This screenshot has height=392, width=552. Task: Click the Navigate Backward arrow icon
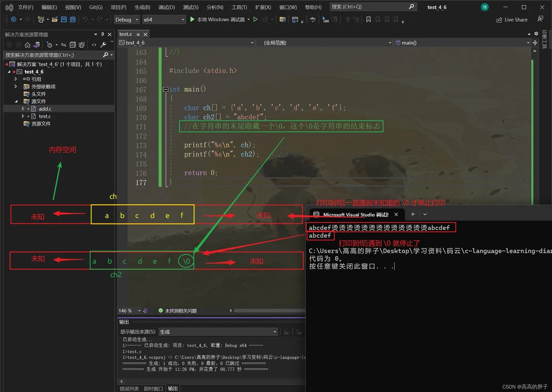13,19
